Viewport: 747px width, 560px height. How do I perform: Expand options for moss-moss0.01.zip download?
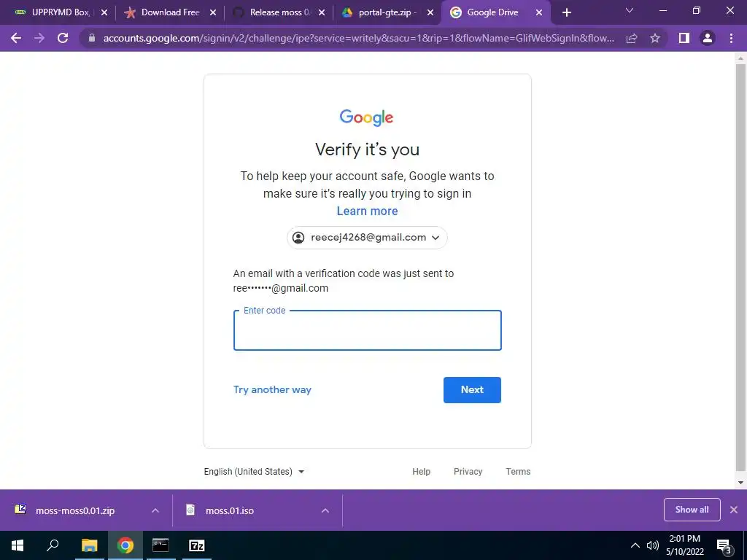[155, 510]
